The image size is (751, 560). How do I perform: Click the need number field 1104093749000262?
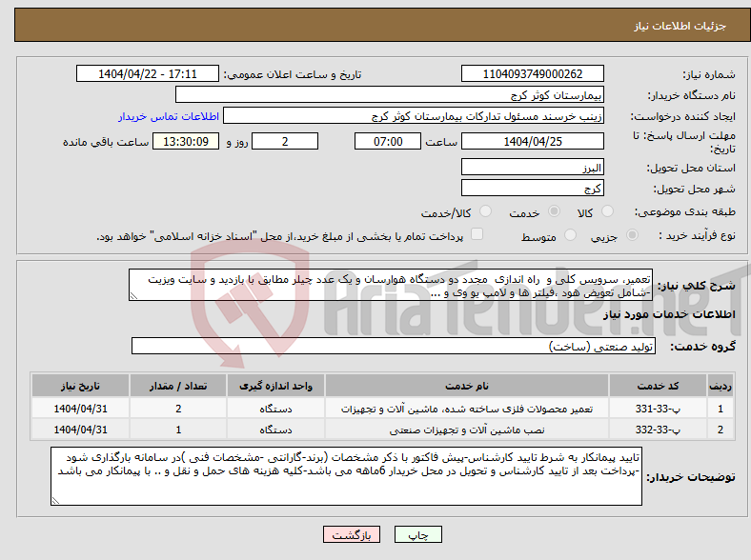532,73
